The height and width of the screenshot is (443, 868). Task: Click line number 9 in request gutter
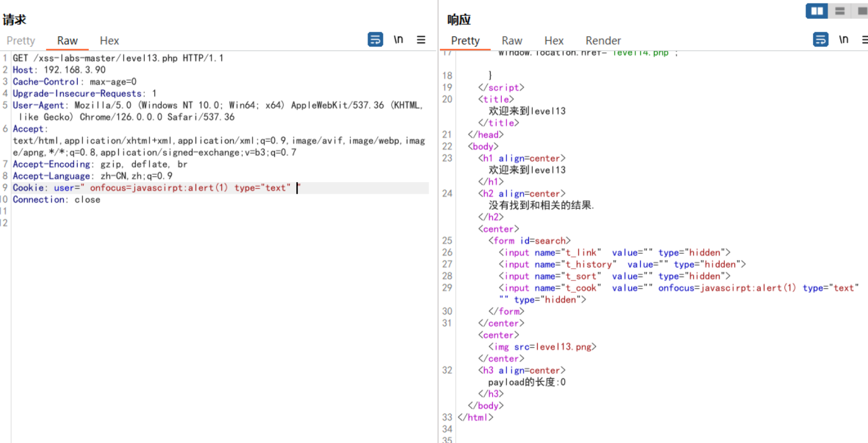click(x=5, y=188)
